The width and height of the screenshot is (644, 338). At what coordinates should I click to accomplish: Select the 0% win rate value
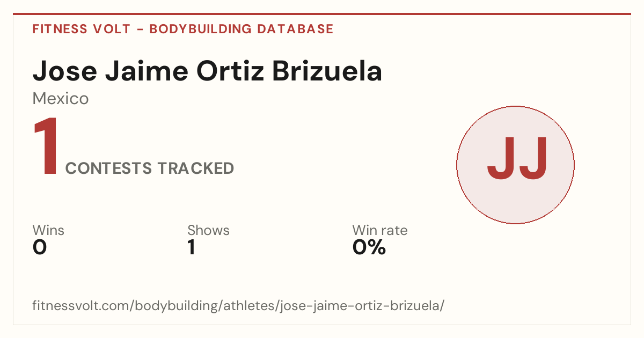(x=369, y=248)
